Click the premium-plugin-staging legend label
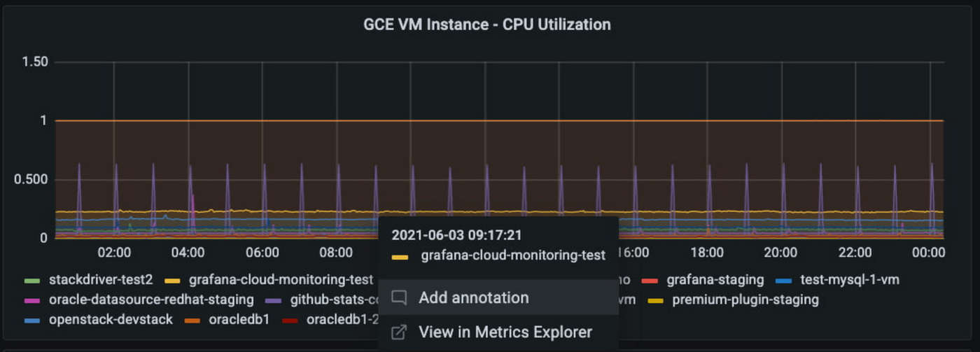 (745, 300)
